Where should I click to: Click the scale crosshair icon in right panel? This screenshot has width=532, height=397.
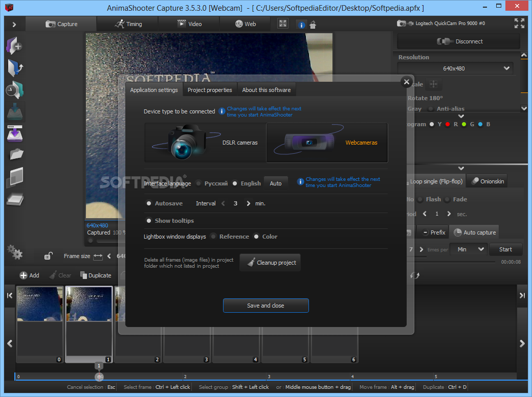[434, 84]
